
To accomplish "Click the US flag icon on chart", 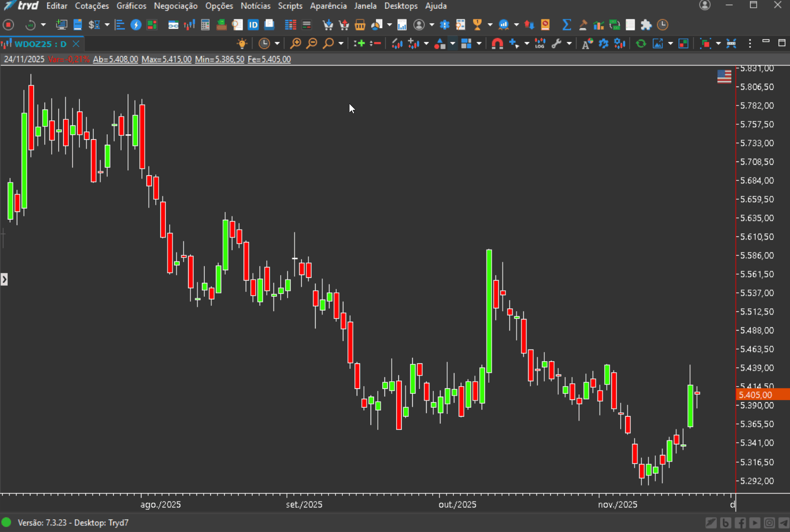I will (x=724, y=77).
